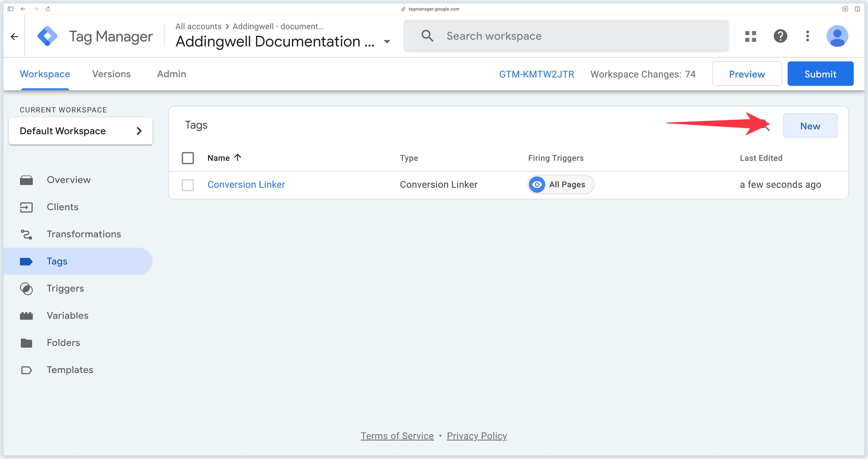Click the browser reader icon at top right
868x459 pixels.
(845, 9)
